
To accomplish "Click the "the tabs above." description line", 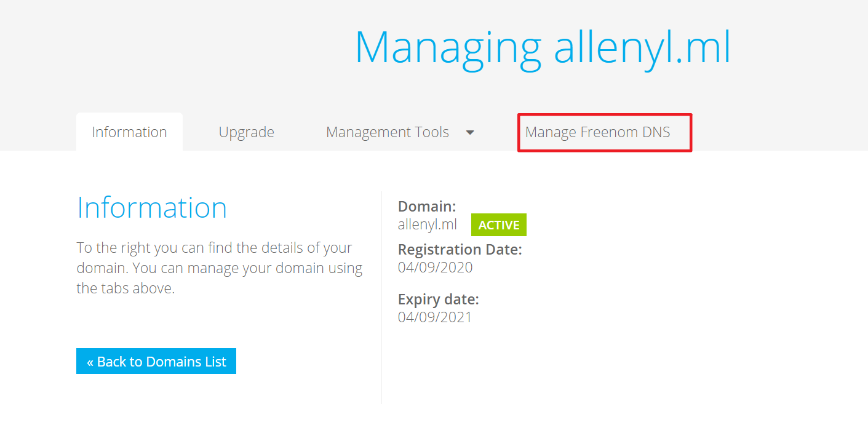I will point(125,288).
